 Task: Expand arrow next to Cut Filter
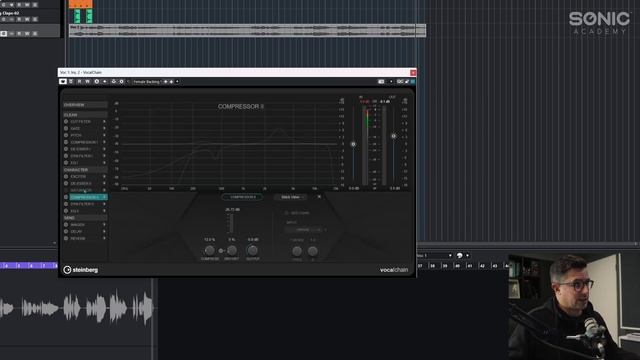[104, 122]
